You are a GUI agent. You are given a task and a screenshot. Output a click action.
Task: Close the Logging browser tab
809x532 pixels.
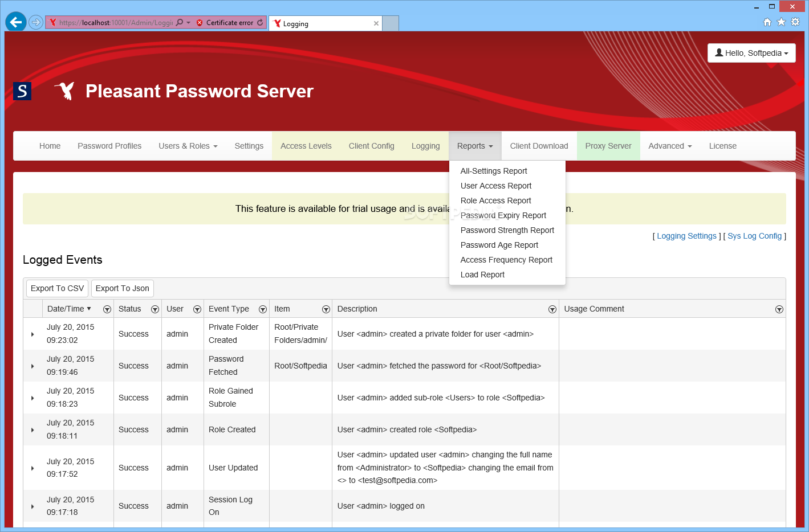click(376, 23)
